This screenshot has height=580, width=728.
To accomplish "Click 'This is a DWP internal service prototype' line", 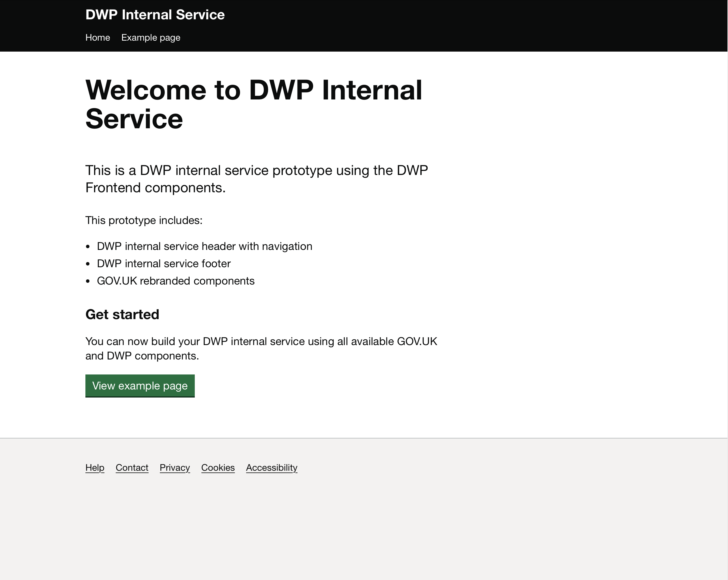I will pyautogui.click(x=256, y=170).
